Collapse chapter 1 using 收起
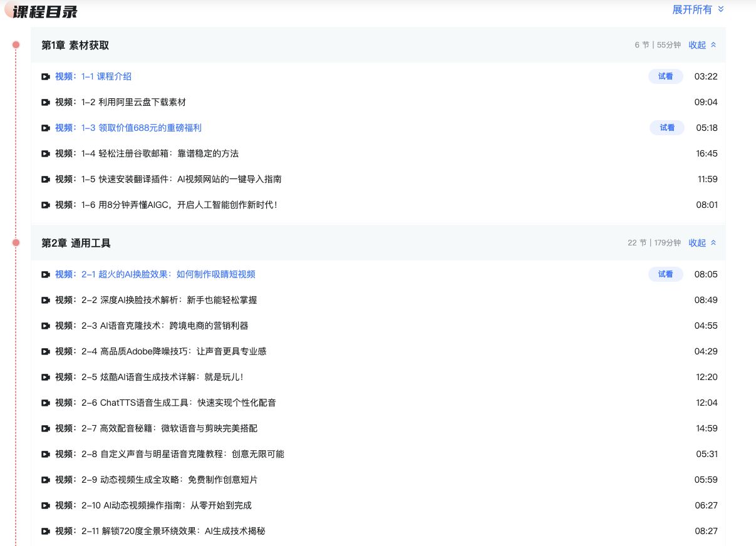Viewport: 756px width, 546px height. 702,45
